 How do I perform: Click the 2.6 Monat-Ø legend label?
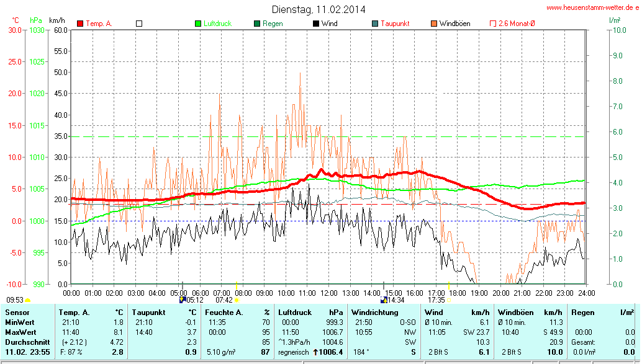pyautogui.click(x=517, y=24)
